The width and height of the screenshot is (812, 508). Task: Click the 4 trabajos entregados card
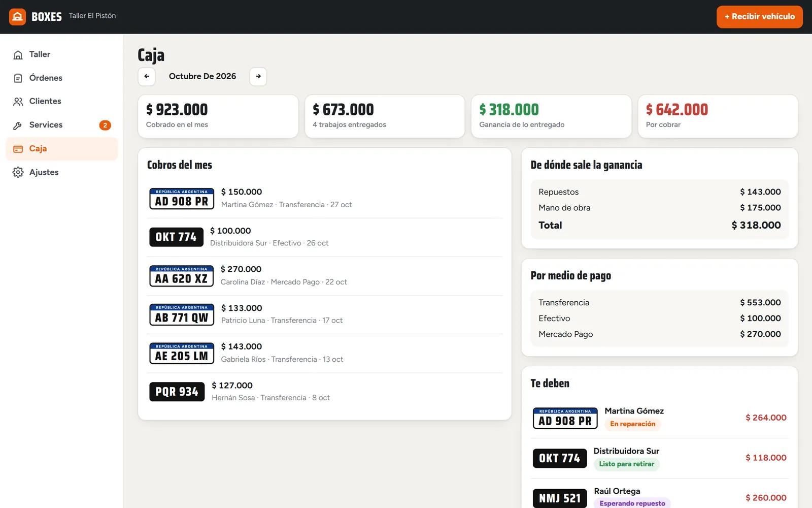pyautogui.click(x=385, y=116)
